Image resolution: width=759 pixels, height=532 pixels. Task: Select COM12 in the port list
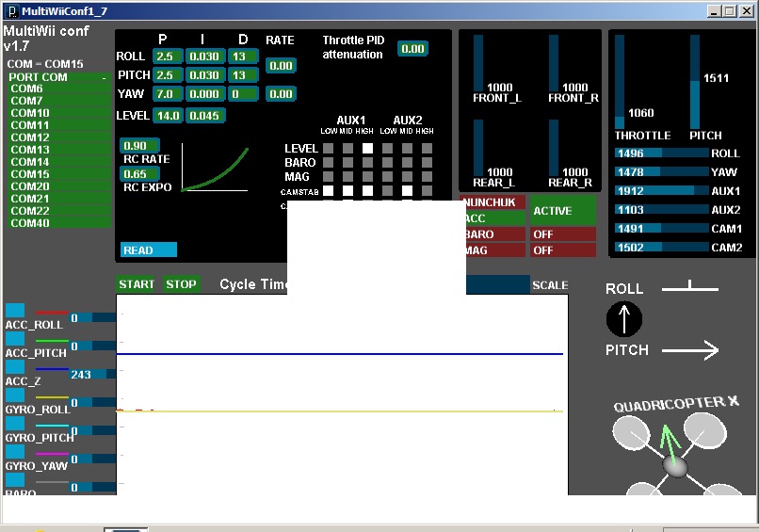point(60,137)
